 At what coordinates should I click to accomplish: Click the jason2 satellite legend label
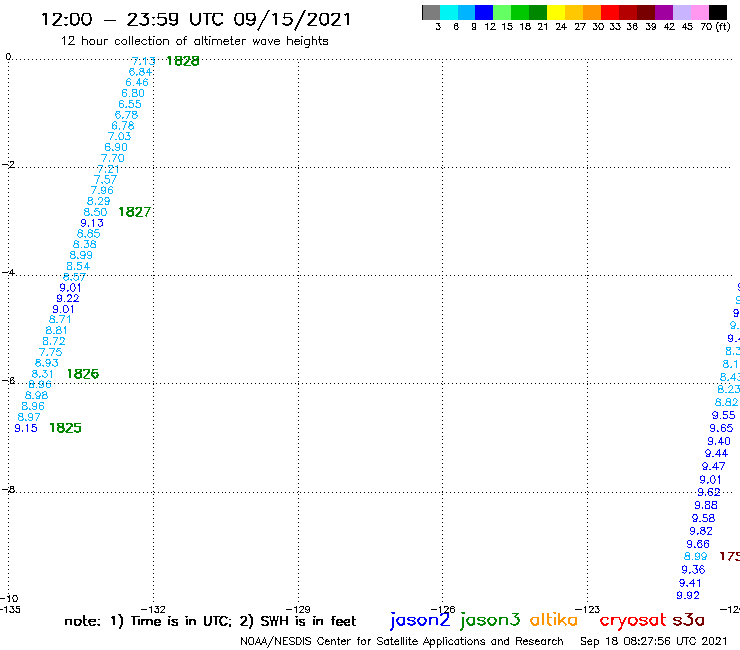tap(420, 621)
